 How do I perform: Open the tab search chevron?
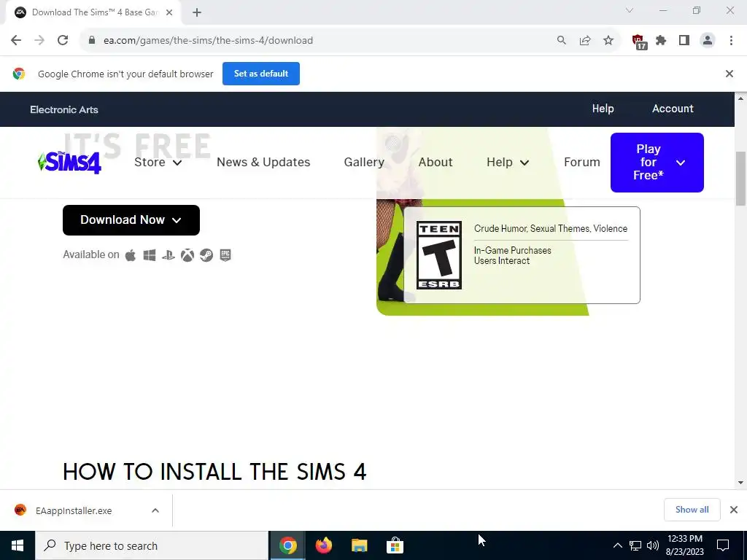[x=630, y=10]
